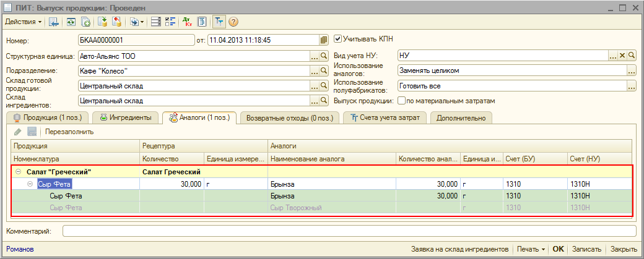The width and height of the screenshot is (644, 259).
Task: Switch to the Ингредиенты tab
Action: [x=125, y=117]
